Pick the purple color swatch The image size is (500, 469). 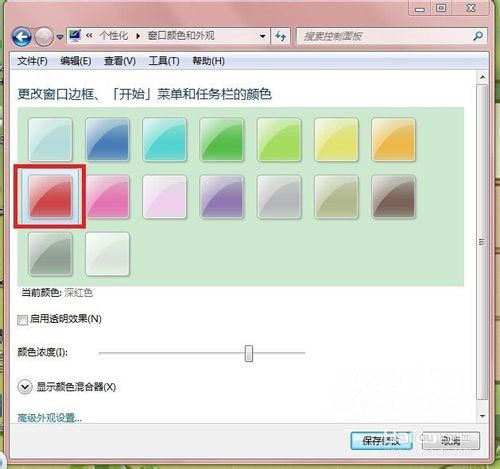pyautogui.click(x=222, y=197)
